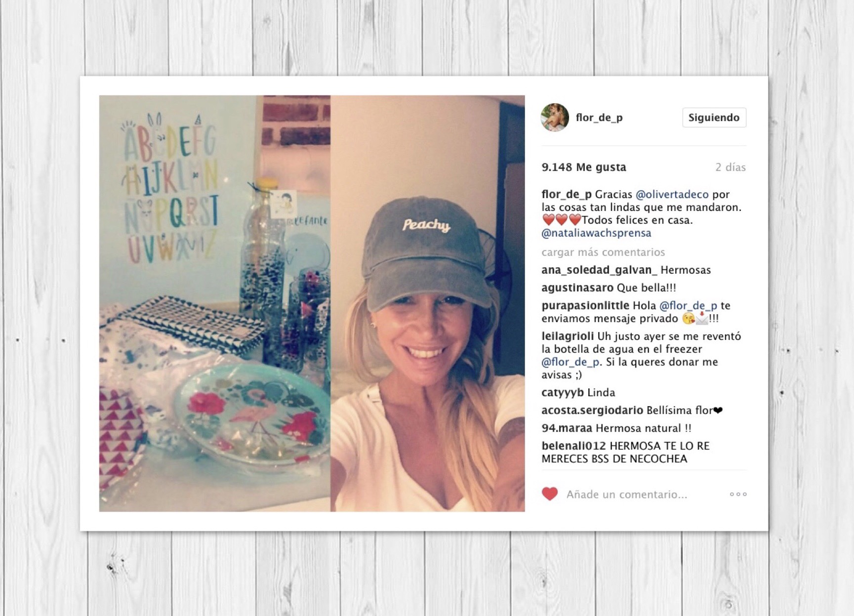Open purapasionlittle commenter profile
Image resolution: width=854 pixels, height=616 pixels.
[x=585, y=305]
